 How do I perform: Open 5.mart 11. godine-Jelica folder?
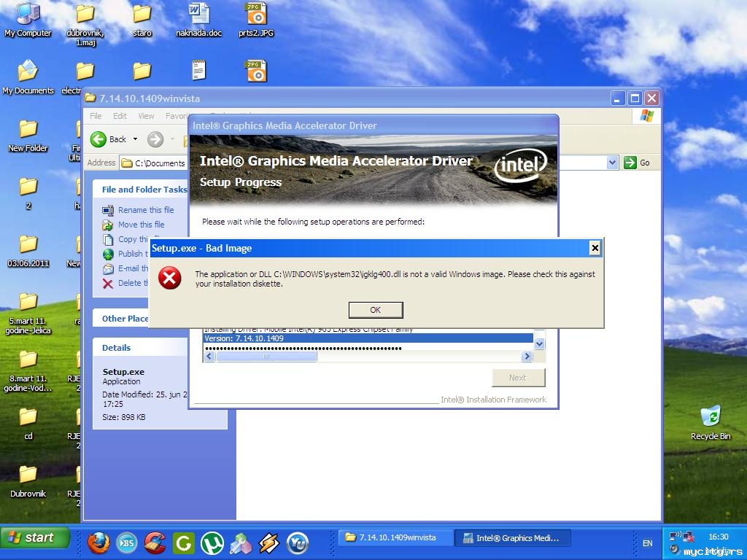(28, 314)
